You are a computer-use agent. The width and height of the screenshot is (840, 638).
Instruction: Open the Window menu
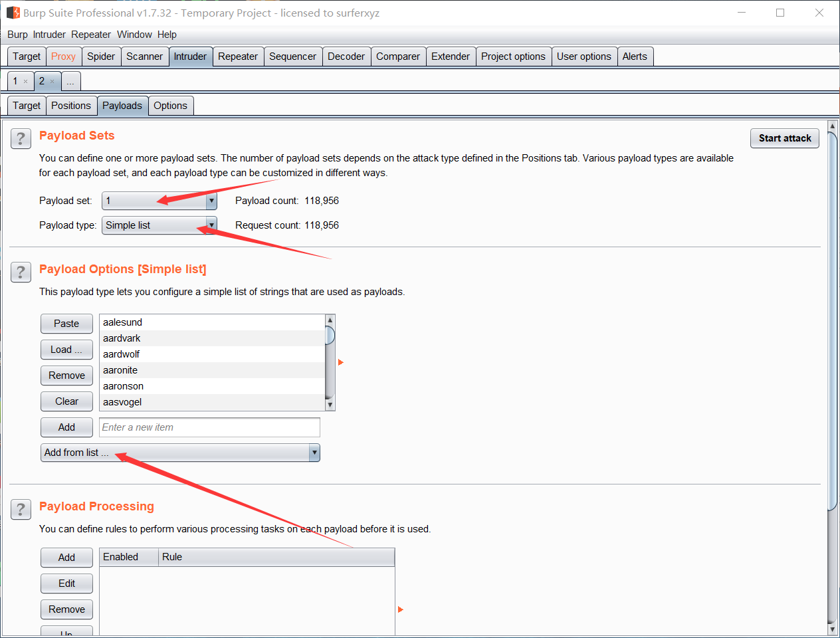[x=134, y=35]
